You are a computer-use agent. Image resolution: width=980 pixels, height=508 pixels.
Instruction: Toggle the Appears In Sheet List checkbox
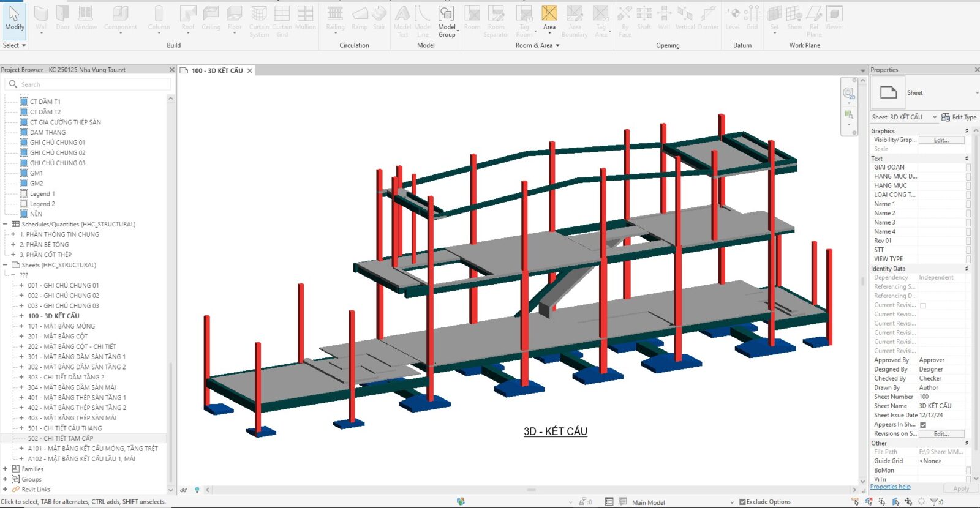click(x=923, y=425)
